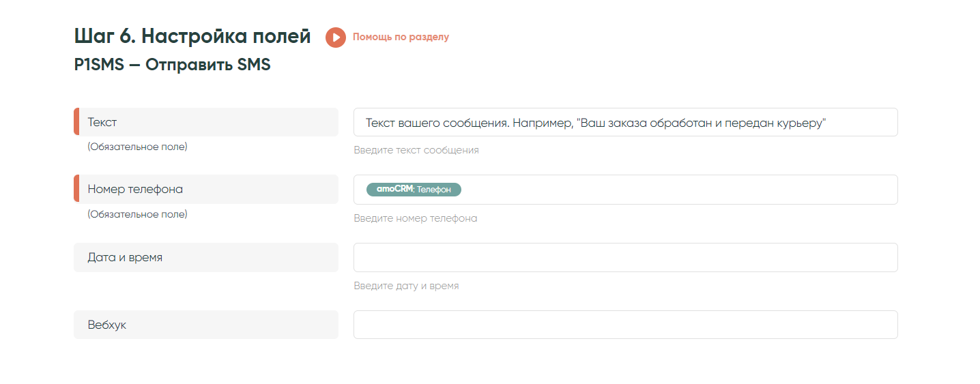Click the red required marker beside Текст
This screenshot has height=384, width=980.
click(x=76, y=122)
